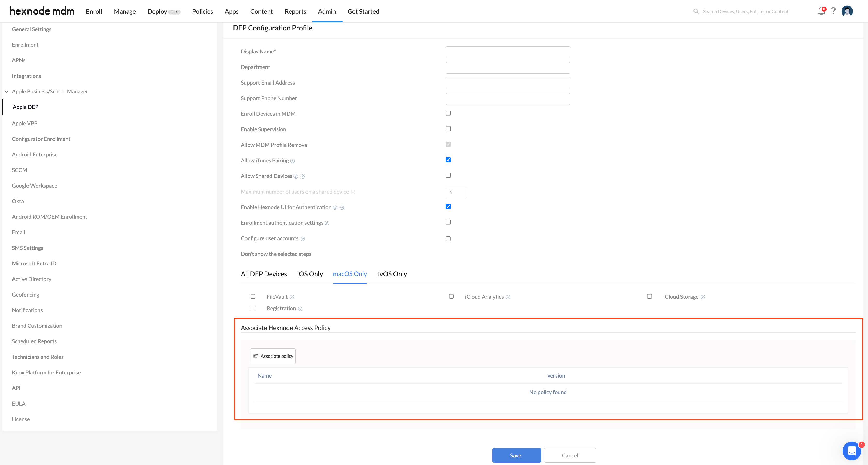Open Get Started page
The image size is (868, 465).
coord(363,11)
